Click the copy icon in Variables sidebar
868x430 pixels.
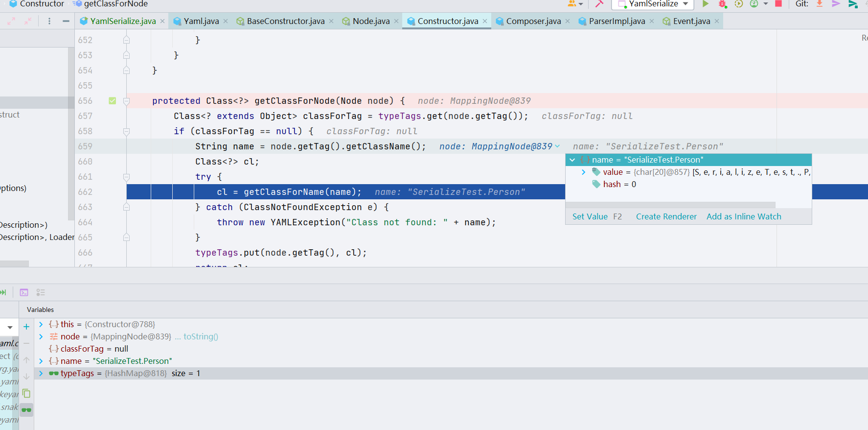pyautogui.click(x=26, y=393)
